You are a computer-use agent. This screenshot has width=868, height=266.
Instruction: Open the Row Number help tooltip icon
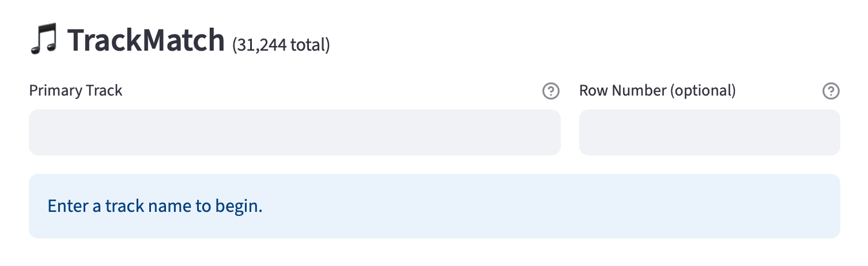831,91
